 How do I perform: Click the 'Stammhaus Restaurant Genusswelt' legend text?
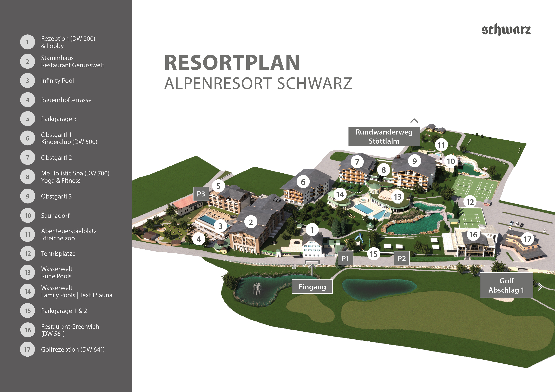coord(72,61)
